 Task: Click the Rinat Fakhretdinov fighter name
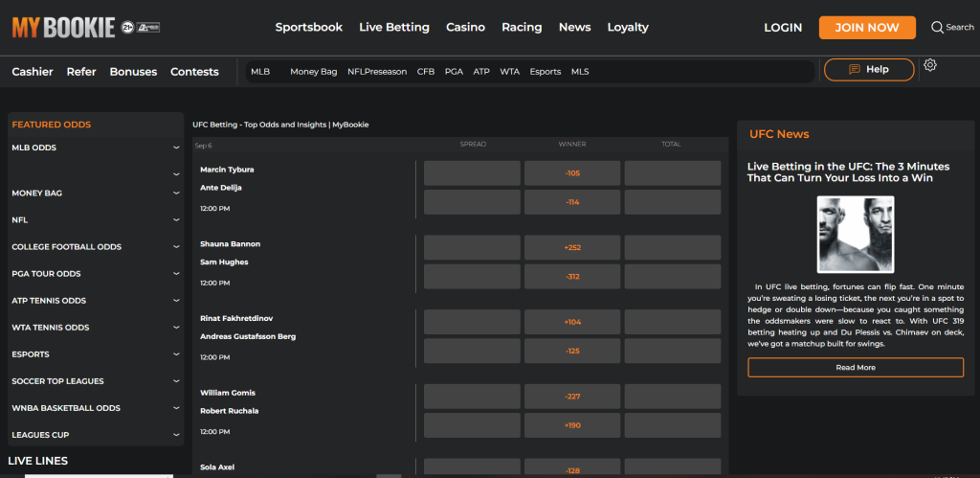click(x=236, y=318)
